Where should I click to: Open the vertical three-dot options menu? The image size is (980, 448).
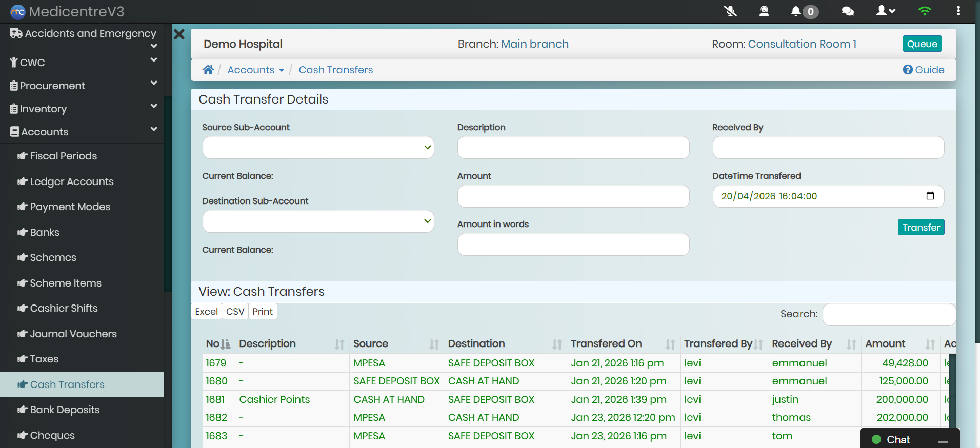(958, 11)
